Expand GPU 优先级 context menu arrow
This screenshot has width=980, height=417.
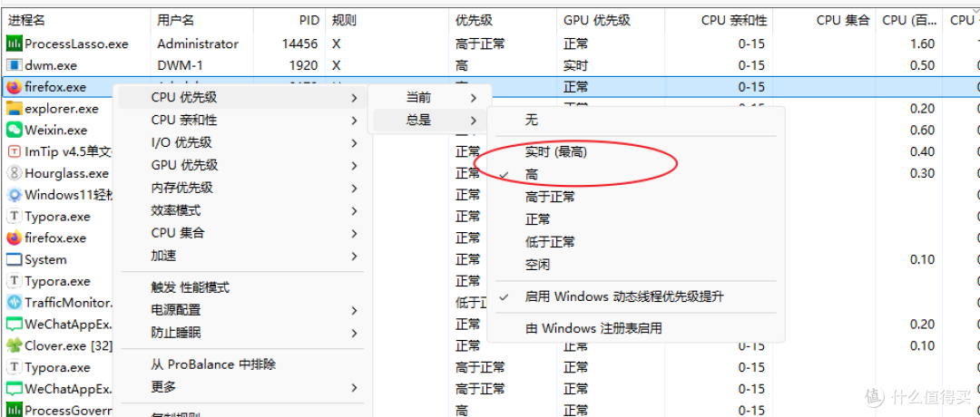coord(355,165)
